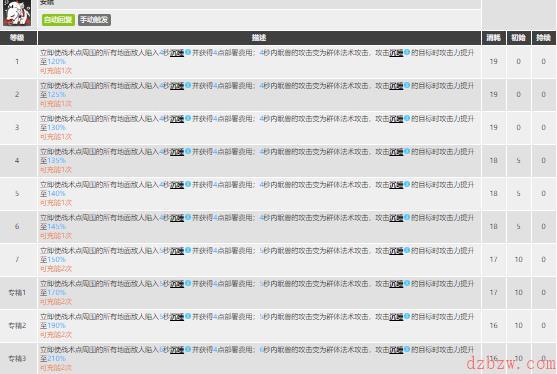Open second 沉睡 info icon in 专精1 row

click(407, 283)
